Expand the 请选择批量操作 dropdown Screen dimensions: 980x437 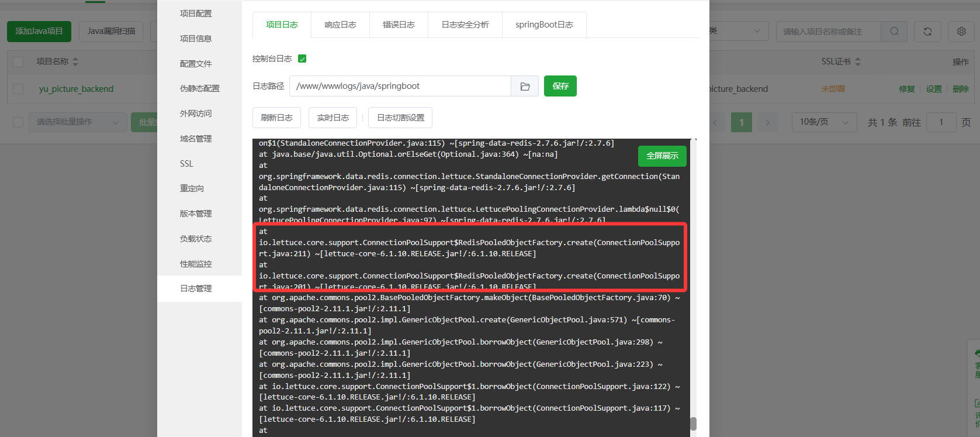(x=78, y=122)
